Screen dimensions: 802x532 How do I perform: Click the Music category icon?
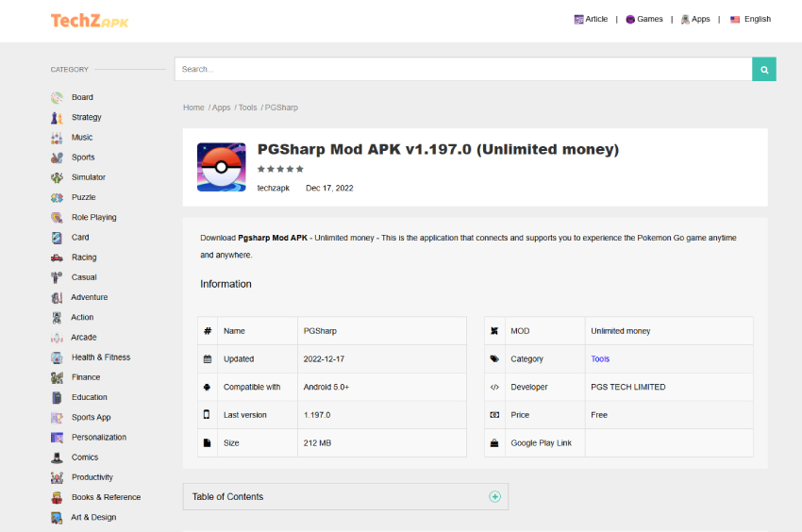tap(57, 138)
